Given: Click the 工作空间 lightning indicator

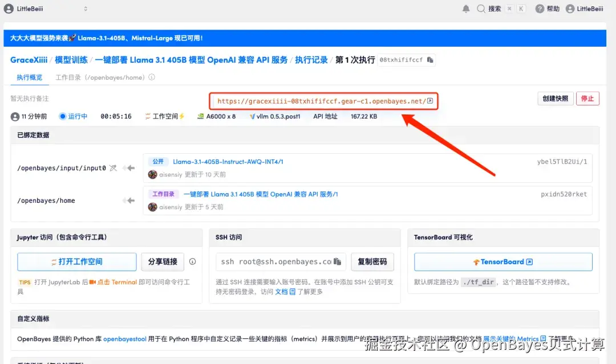Looking at the screenshot, I should click(x=182, y=117).
